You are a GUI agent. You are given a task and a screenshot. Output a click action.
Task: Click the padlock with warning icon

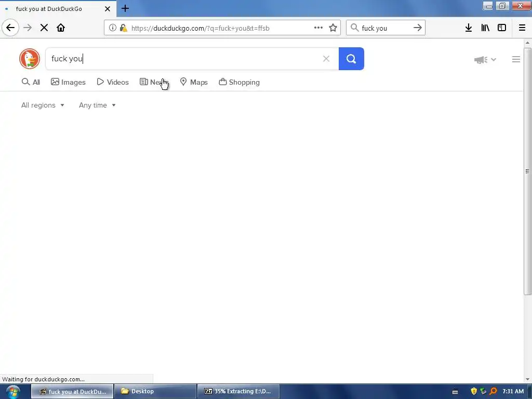[x=124, y=28]
